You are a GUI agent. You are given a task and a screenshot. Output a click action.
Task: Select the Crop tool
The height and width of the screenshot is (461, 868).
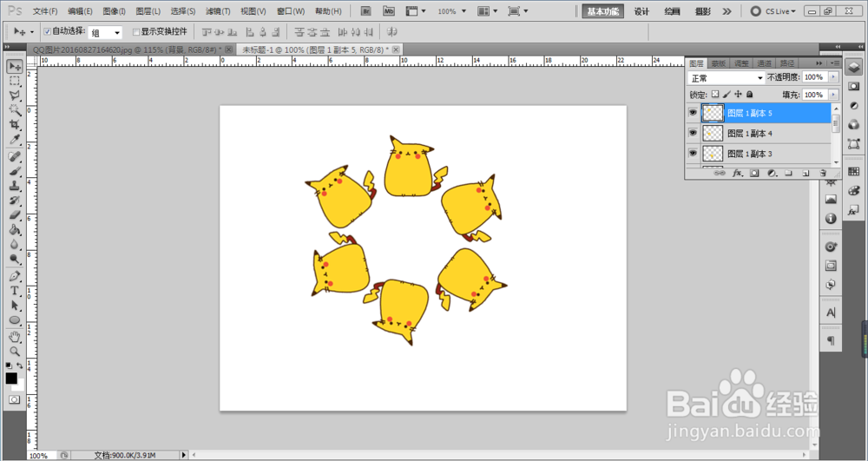tap(15, 124)
